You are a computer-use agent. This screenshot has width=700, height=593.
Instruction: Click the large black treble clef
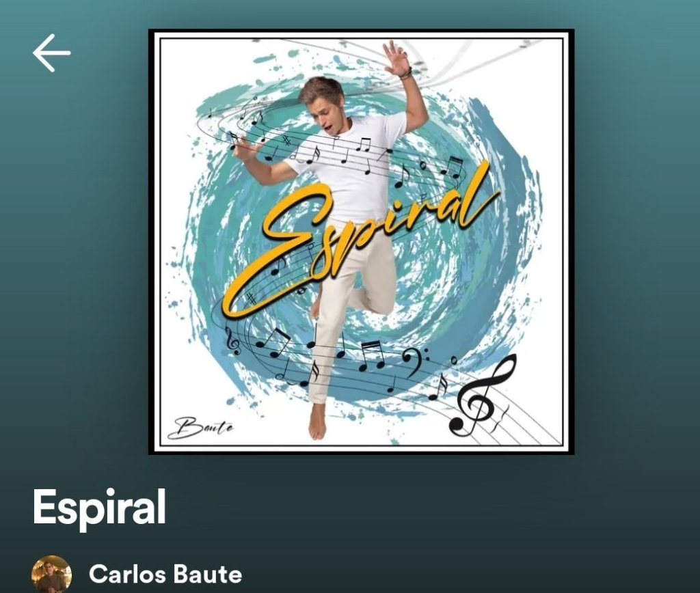pos(483,395)
